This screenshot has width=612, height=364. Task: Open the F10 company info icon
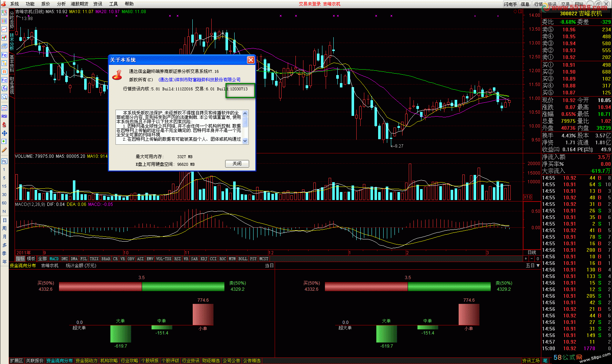tap(4, 55)
